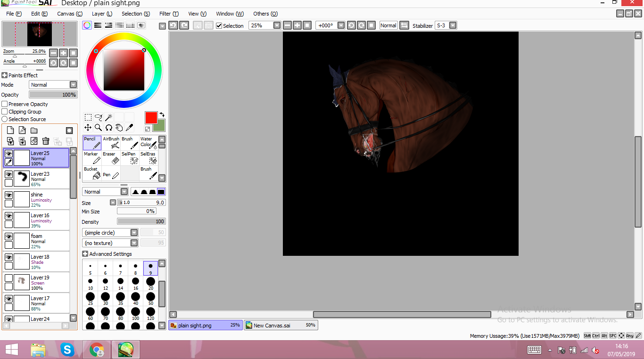Pick the Magic Wand selection tool

108,117
